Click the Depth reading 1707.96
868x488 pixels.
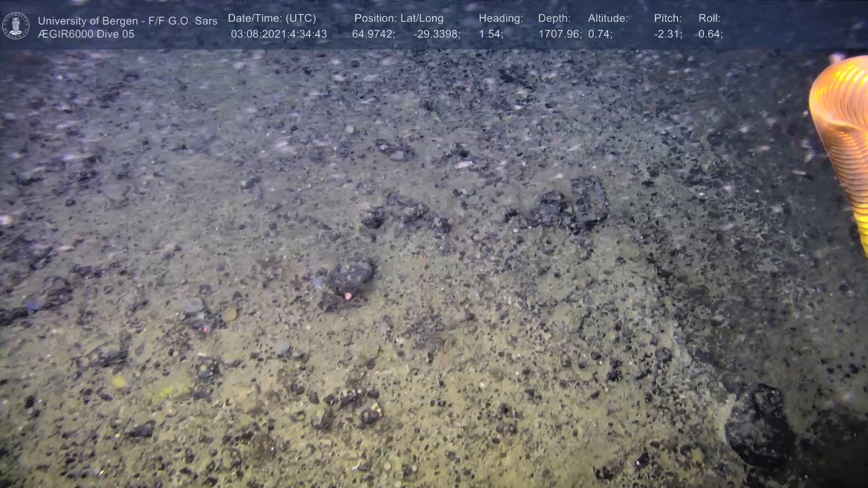coord(559,34)
